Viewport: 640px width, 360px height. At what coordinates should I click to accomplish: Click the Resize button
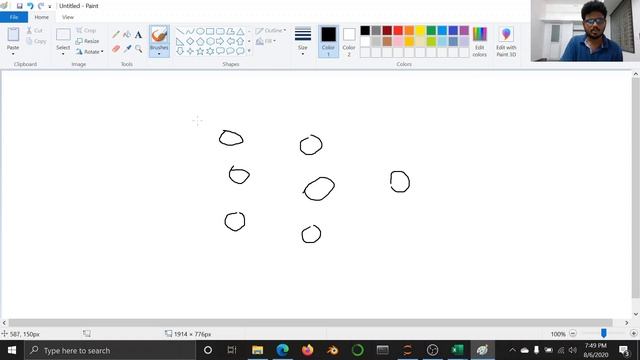click(x=87, y=41)
